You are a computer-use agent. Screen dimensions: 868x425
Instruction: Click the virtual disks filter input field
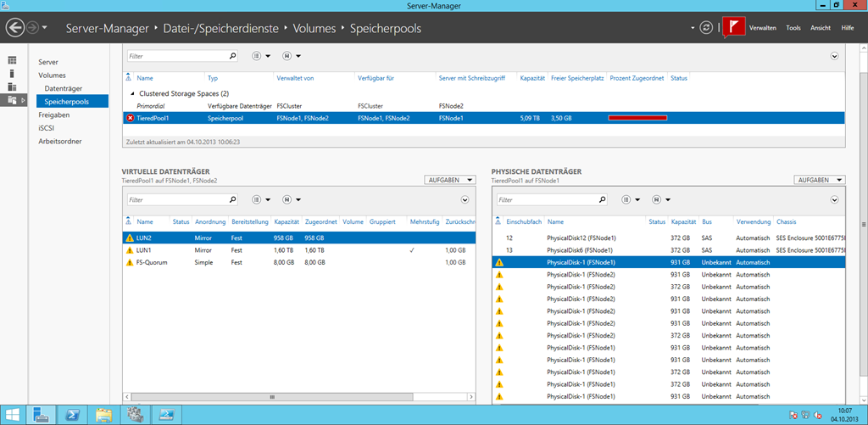point(177,199)
